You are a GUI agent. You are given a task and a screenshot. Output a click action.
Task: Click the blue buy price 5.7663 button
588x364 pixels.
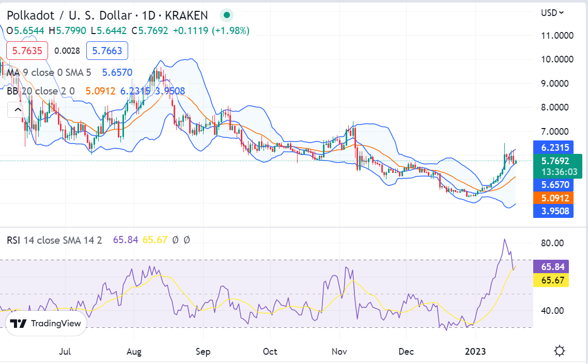click(107, 51)
